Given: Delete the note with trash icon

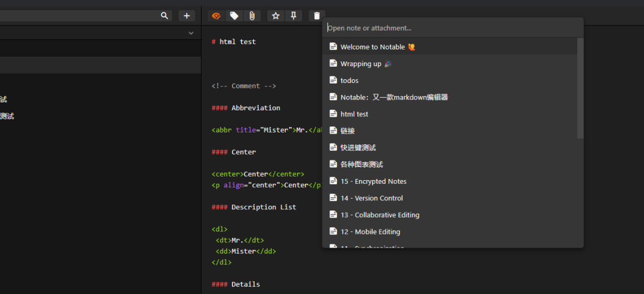Looking at the screenshot, I should (317, 16).
